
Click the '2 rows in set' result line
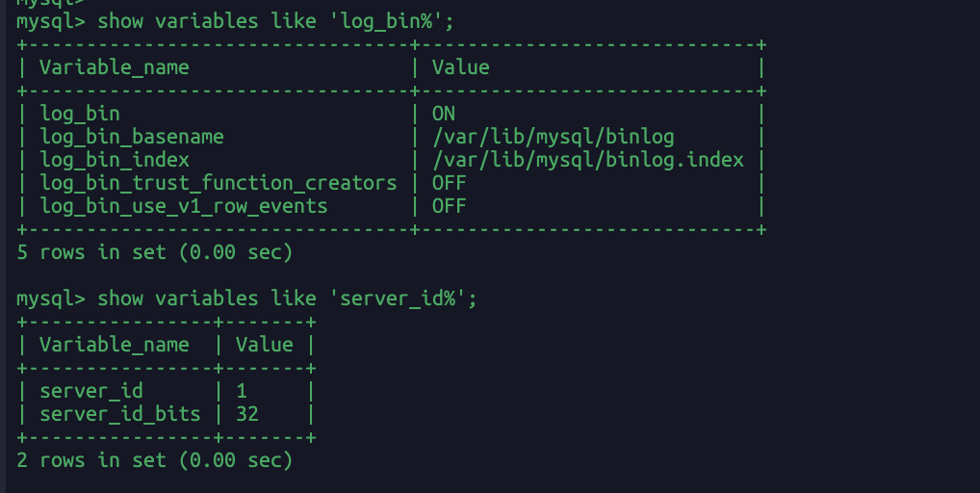click(x=154, y=460)
